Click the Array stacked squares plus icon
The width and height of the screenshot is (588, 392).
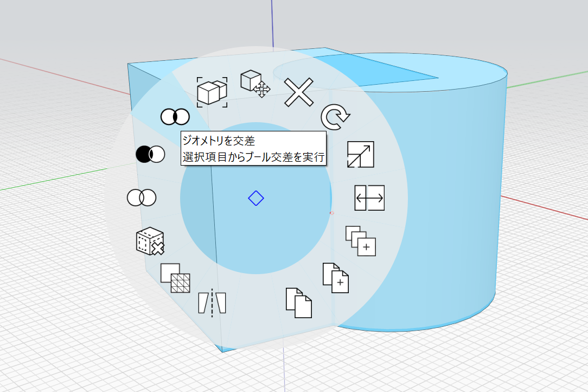361,241
